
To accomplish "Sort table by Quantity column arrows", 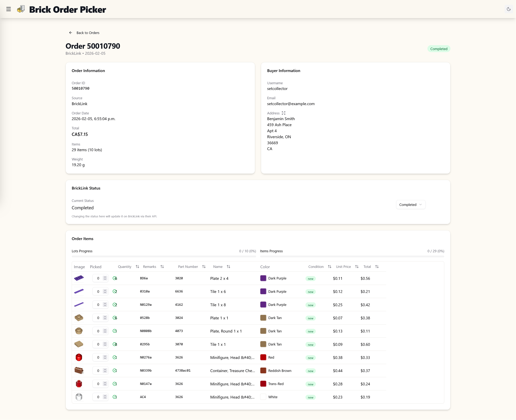I will [137, 267].
